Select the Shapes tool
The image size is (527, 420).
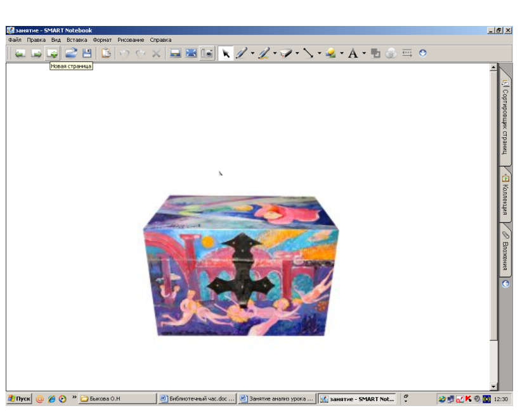pyautogui.click(x=331, y=53)
